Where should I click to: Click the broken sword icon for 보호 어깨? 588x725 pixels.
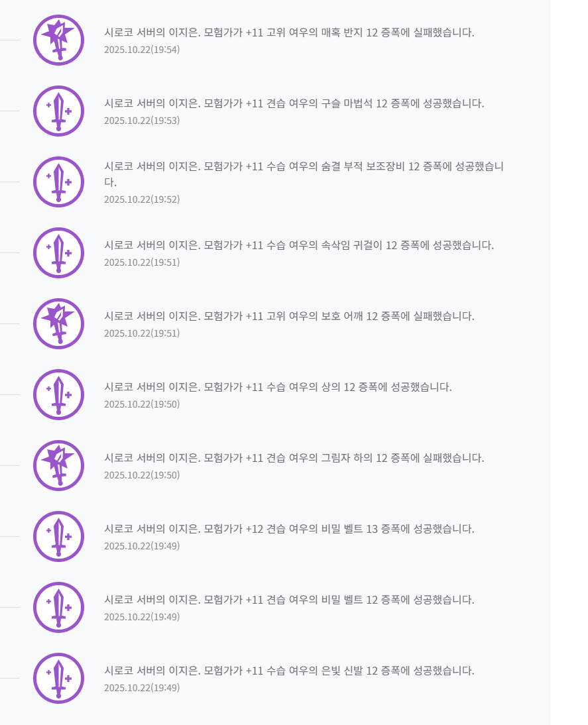58,323
